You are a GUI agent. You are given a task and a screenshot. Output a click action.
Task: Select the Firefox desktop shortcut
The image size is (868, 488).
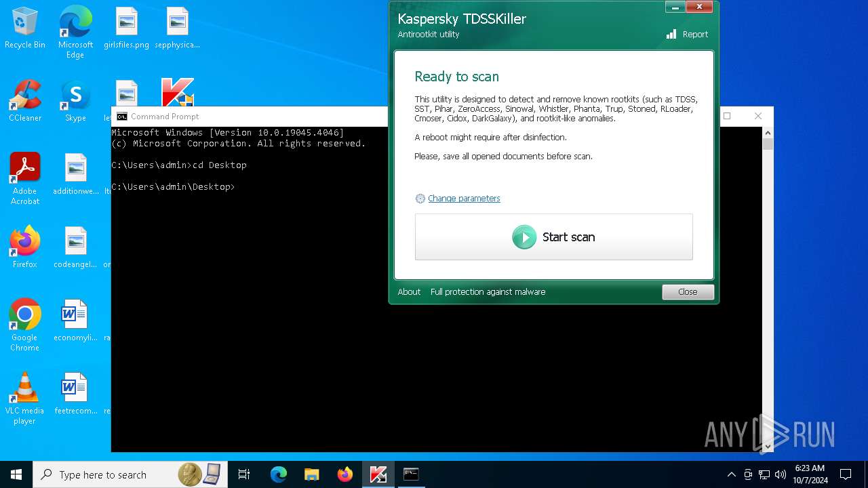click(25, 247)
